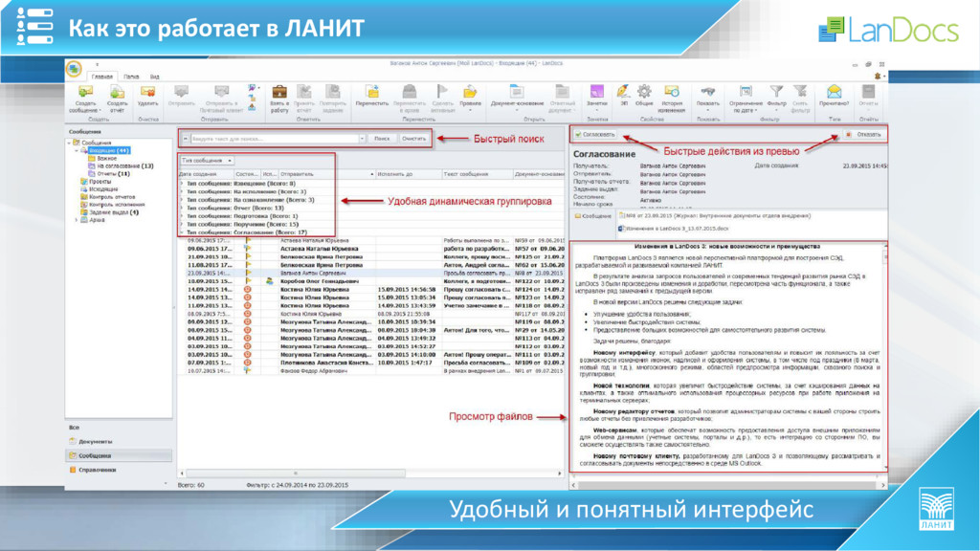Switch to the Вид ribbon tab
This screenshot has width=980, height=551.
click(154, 77)
